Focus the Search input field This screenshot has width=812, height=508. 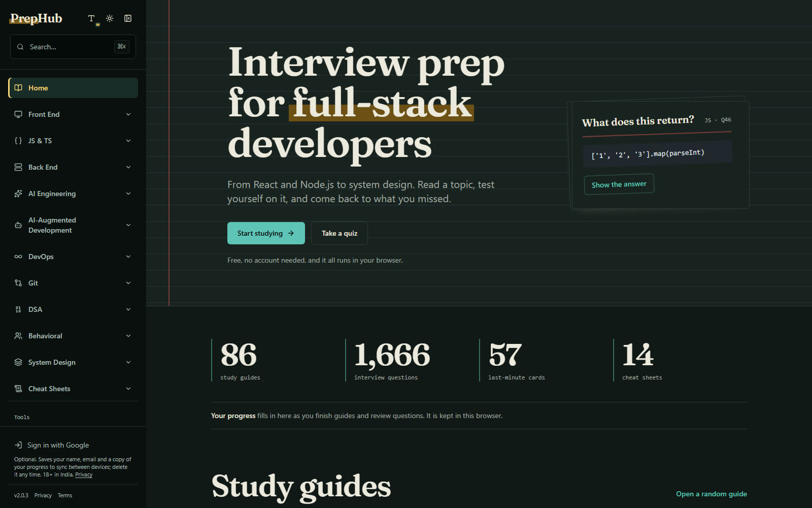[73, 47]
